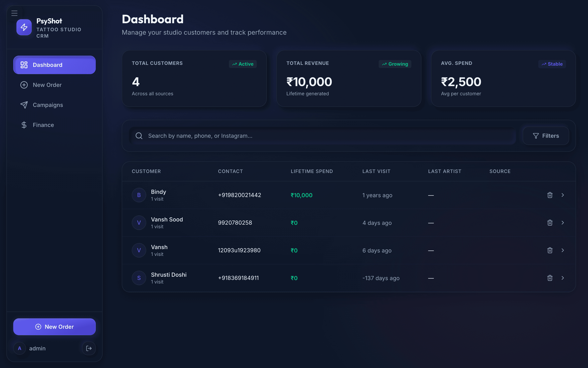588x368 pixels.
Task: Click the admin avatar circle
Action: (20, 348)
